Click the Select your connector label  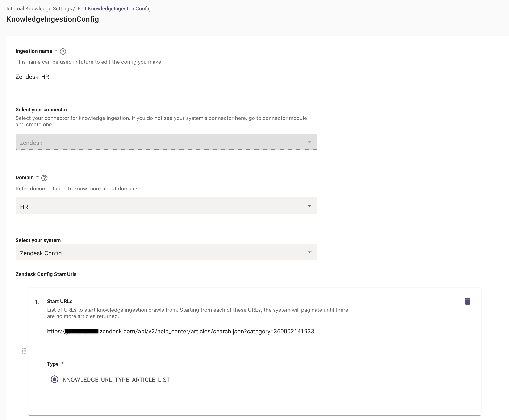pyautogui.click(x=41, y=109)
